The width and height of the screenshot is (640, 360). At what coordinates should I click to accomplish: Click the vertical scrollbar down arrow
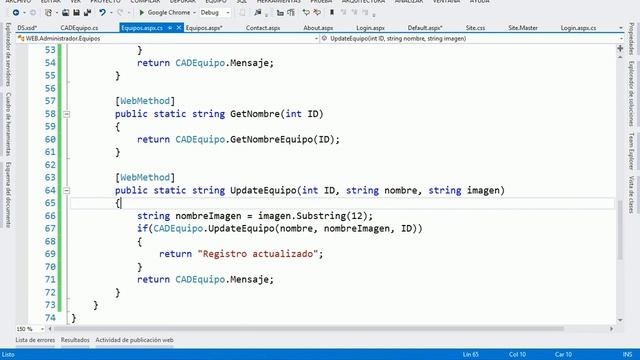coord(620,320)
